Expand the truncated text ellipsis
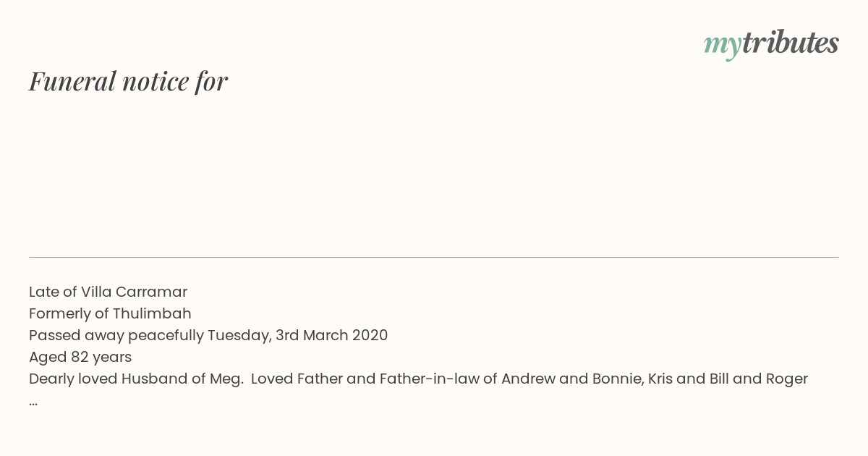 coord(33,403)
